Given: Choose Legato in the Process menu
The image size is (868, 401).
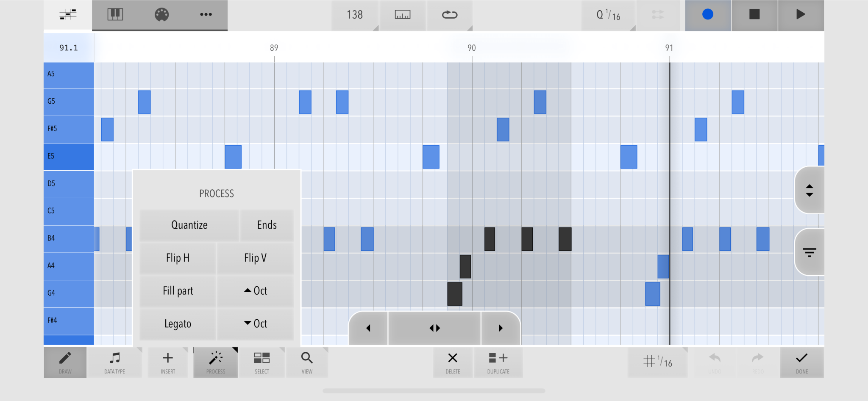Looking at the screenshot, I should click(178, 324).
